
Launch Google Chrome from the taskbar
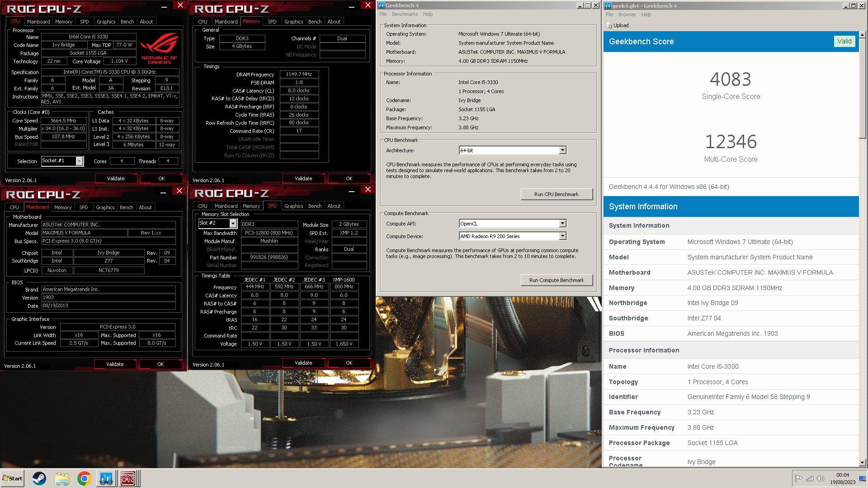point(84,479)
